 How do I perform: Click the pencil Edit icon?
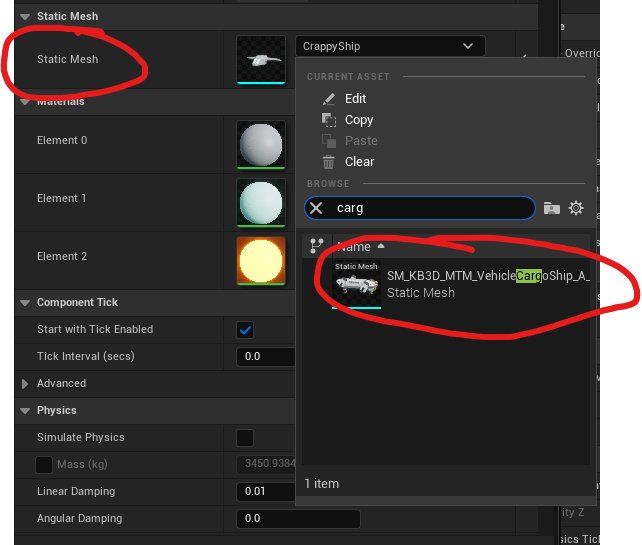tap(328, 99)
